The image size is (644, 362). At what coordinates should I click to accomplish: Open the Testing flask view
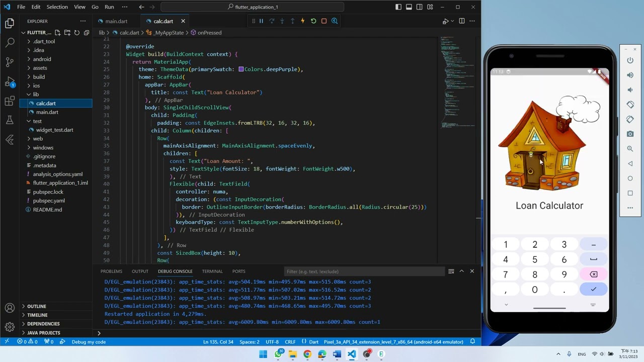click(x=10, y=120)
